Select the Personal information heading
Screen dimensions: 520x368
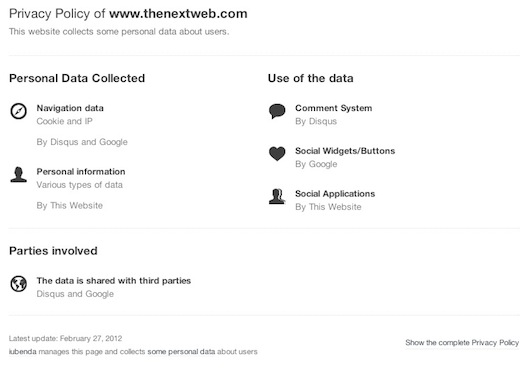[x=81, y=172]
